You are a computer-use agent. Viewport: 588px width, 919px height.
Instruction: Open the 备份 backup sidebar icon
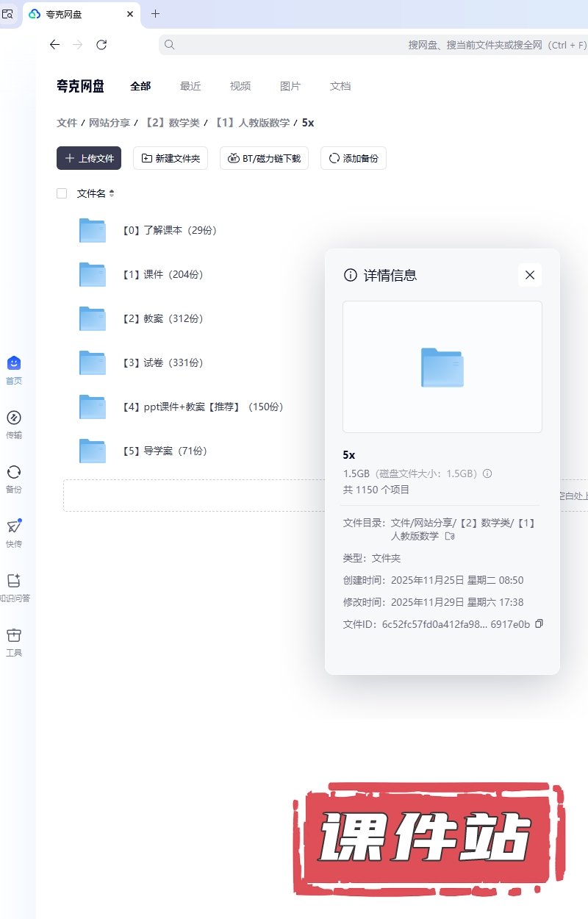[x=14, y=473]
